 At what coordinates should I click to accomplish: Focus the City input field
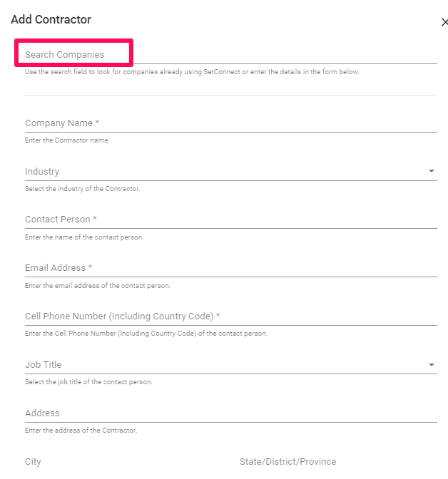tap(123, 462)
